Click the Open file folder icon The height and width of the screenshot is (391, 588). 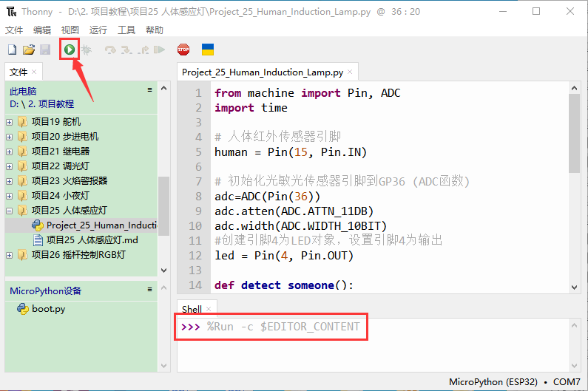click(29, 50)
